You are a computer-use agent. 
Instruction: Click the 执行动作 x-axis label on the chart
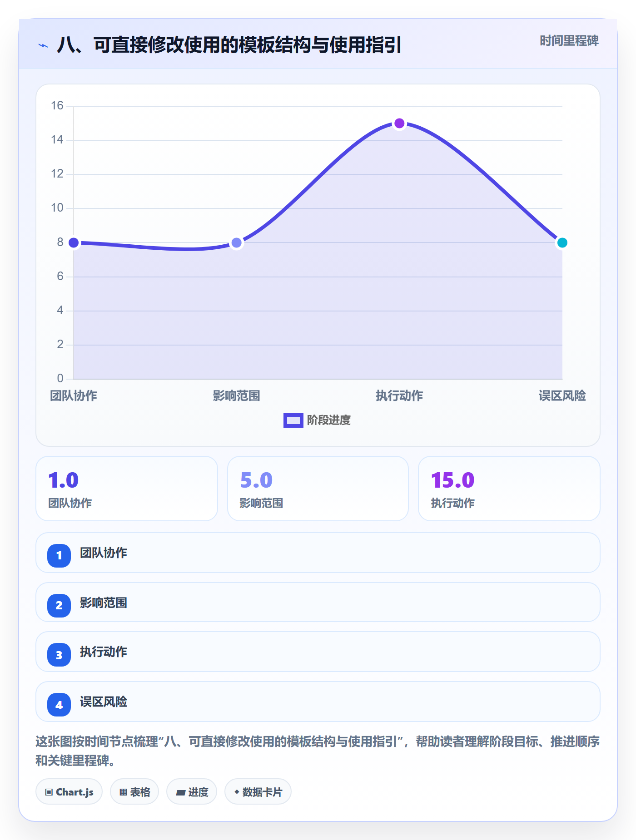(399, 395)
